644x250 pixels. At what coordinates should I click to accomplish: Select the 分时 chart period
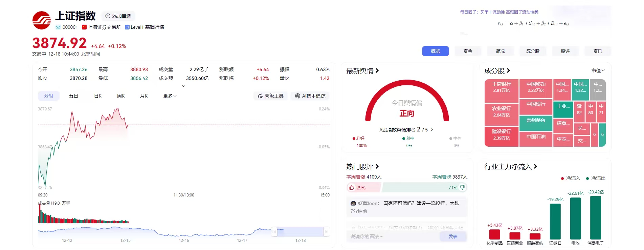48,96
